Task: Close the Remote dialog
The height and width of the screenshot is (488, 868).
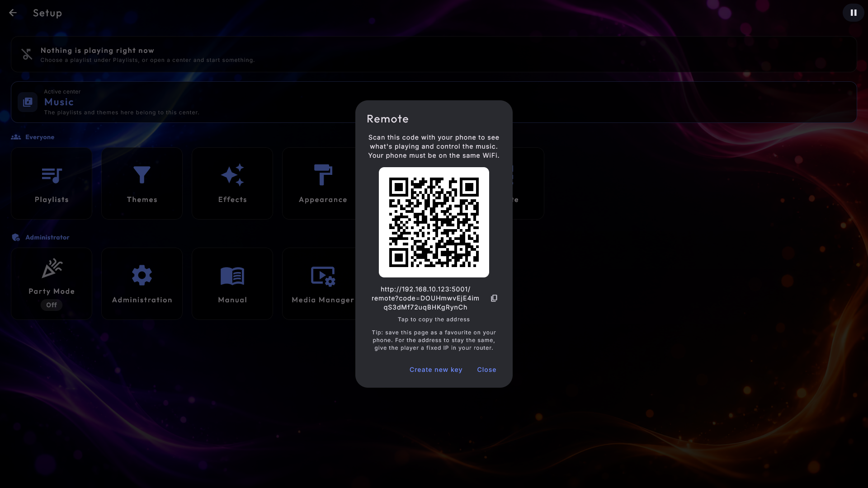Action: (486, 370)
